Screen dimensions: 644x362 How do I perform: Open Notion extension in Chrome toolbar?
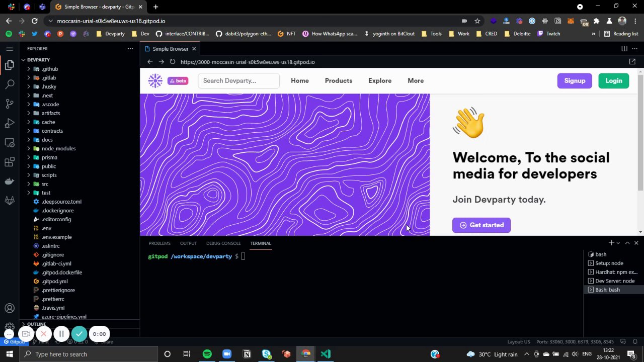(x=558, y=21)
